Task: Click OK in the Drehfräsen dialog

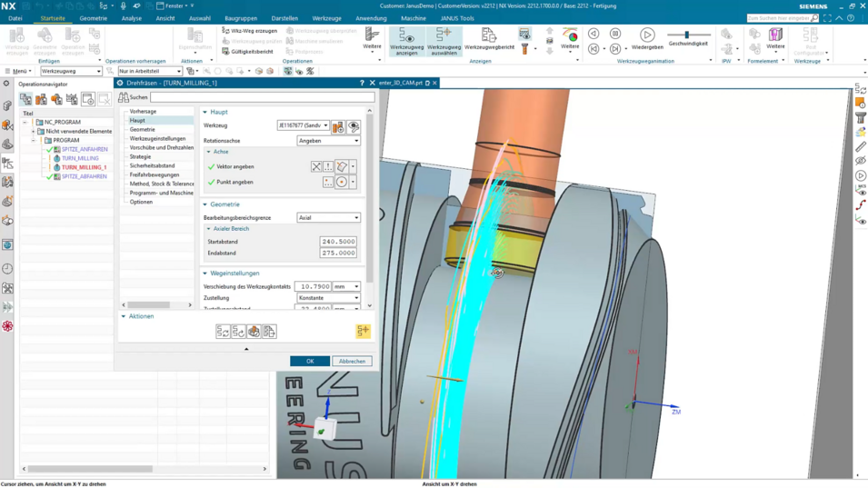Action: point(310,362)
